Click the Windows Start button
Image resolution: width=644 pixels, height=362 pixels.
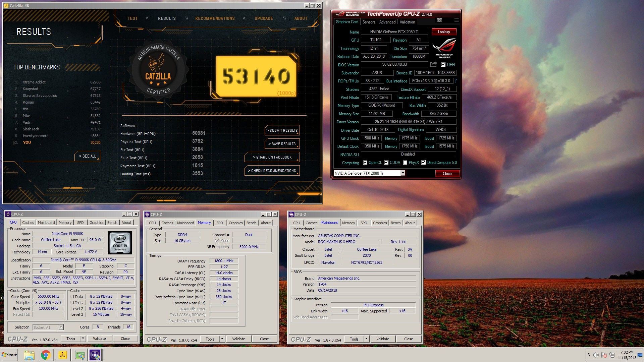[9, 355]
